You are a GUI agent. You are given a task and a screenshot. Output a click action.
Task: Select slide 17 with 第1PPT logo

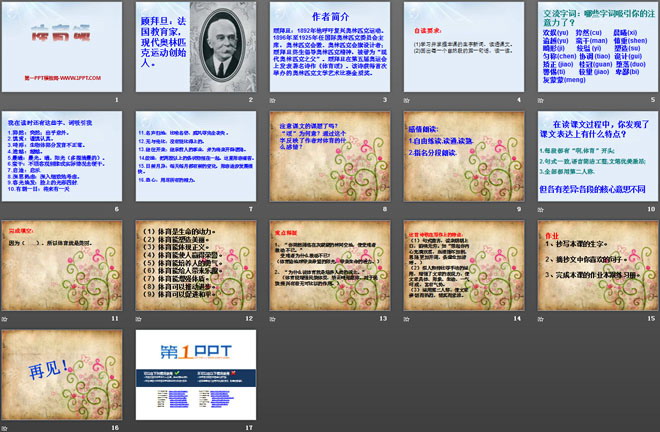[x=196, y=375]
